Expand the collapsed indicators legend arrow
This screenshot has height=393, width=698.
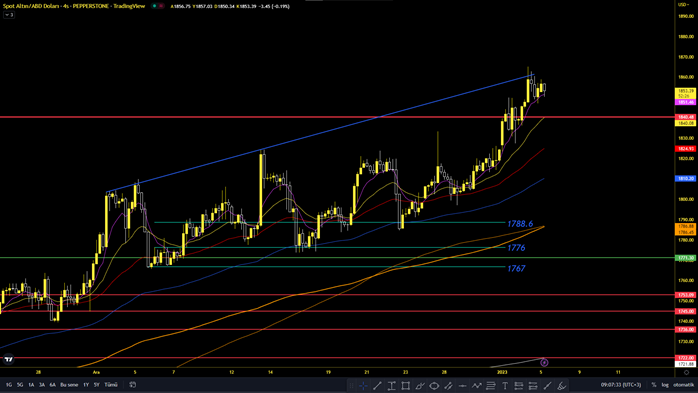[x=9, y=15]
